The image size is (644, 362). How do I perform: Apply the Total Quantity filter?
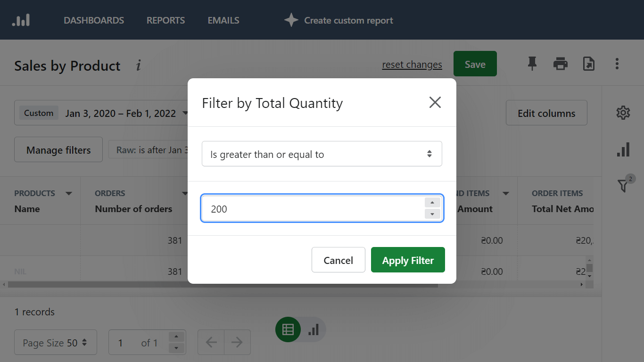408,260
